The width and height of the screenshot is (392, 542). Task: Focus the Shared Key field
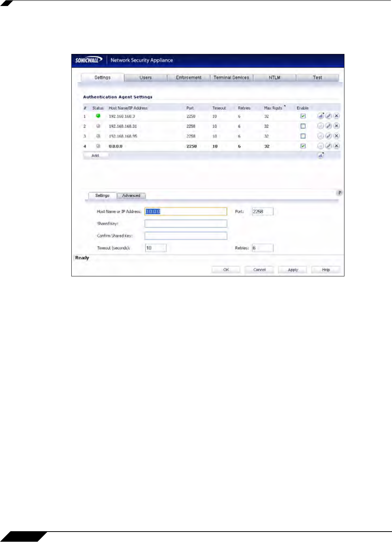pos(186,224)
